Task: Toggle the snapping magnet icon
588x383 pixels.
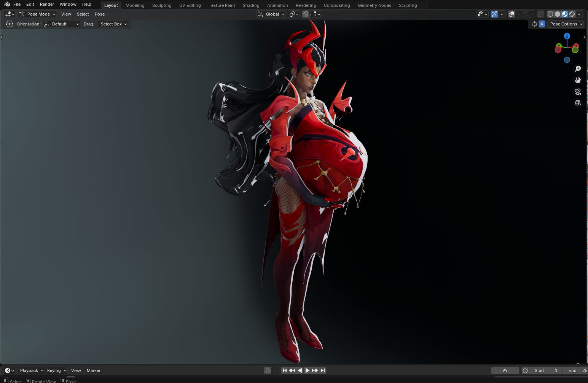Action: (x=305, y=14)
